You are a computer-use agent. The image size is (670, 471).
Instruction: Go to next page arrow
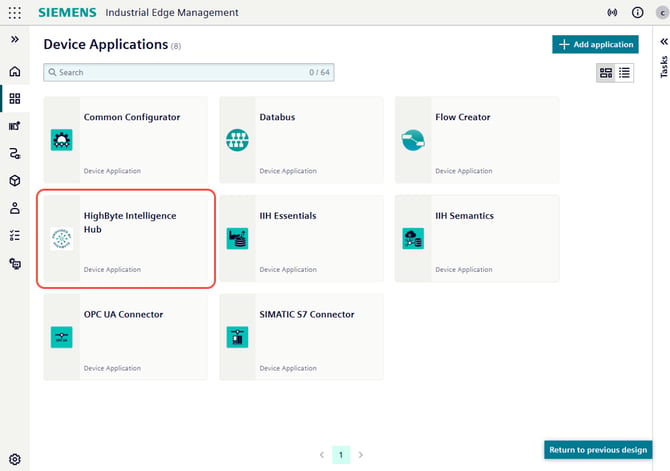point(361,455)
